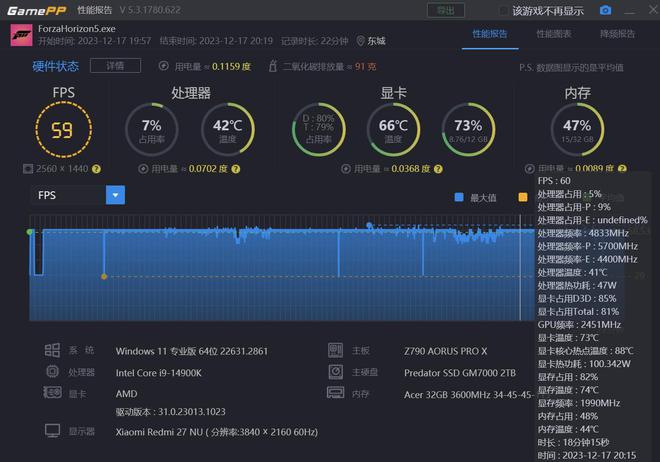Click the 内存 RAM icon in hardware list
This screenshot has height=462, width=660.
click(335, 393)
